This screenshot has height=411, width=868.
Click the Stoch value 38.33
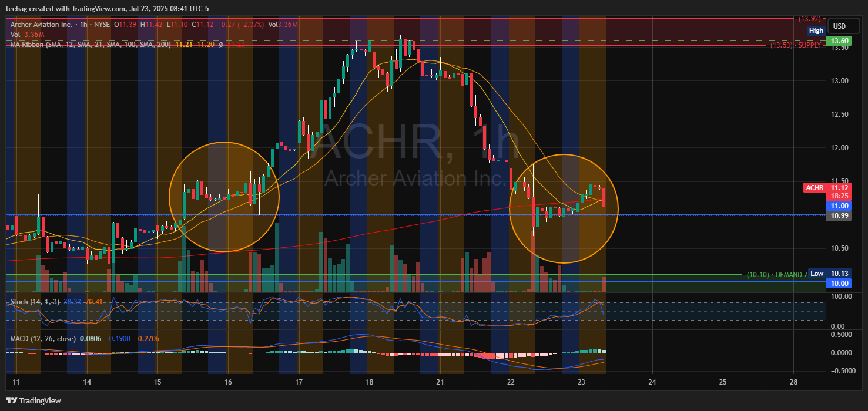pos(72,302)
